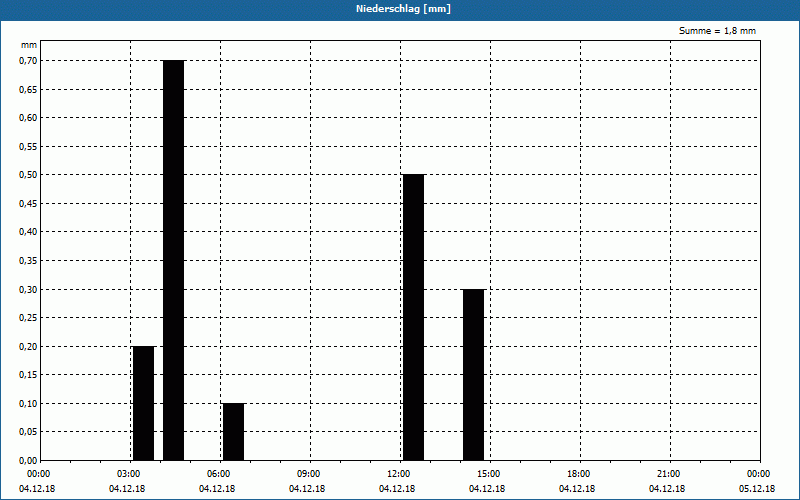The height and width of the screenshot is (500, 800).
Task: Click the 0,20 y-axis label
Action: (28, 346)
